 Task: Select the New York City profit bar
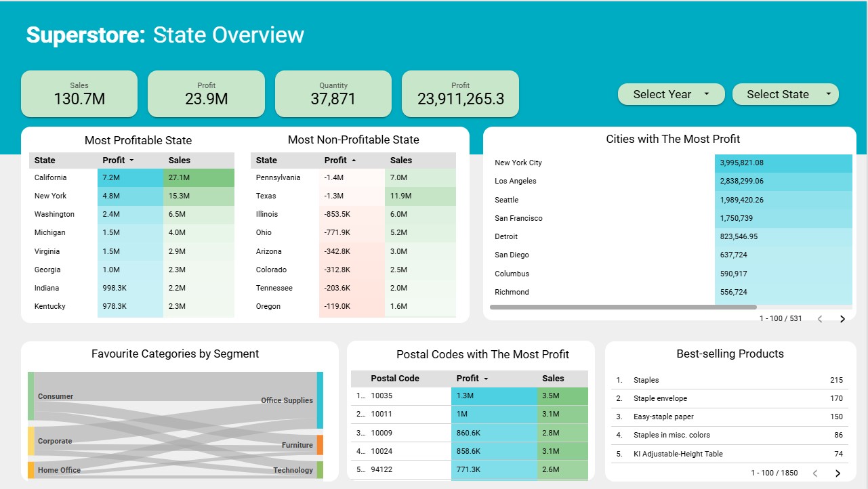[783, 163]
